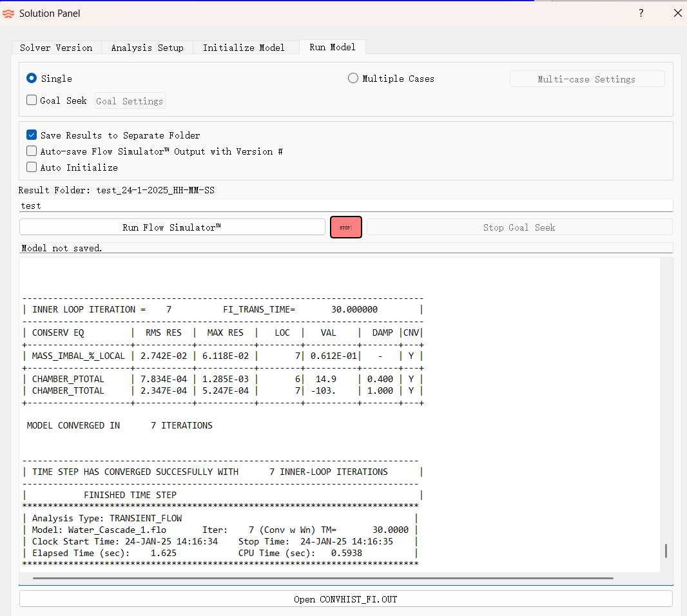687x616 pixels.
Task: Enable the Auto Initialize option
Action: (x=31, y=167)
